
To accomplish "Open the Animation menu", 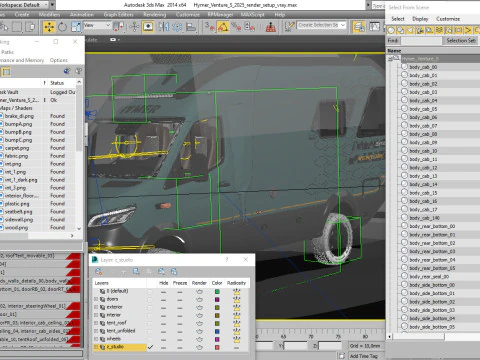I will tap(82, 14).
